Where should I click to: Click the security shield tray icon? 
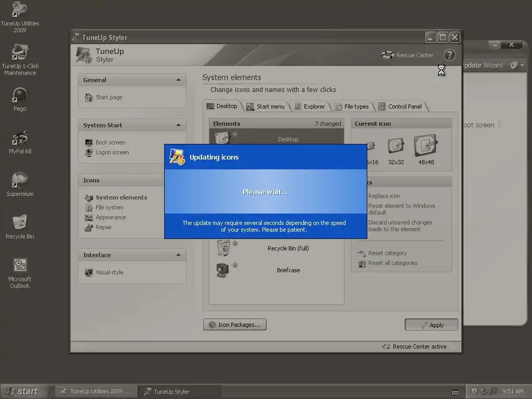474,391
